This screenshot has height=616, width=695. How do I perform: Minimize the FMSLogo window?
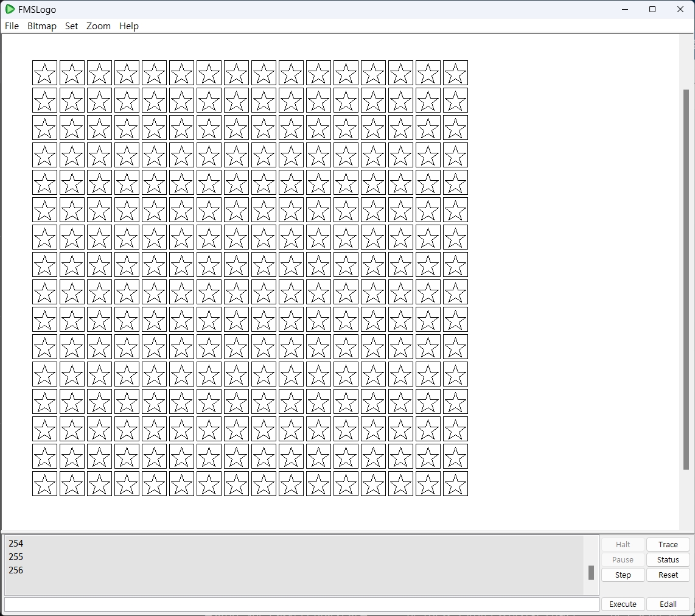tap(625, 9)
